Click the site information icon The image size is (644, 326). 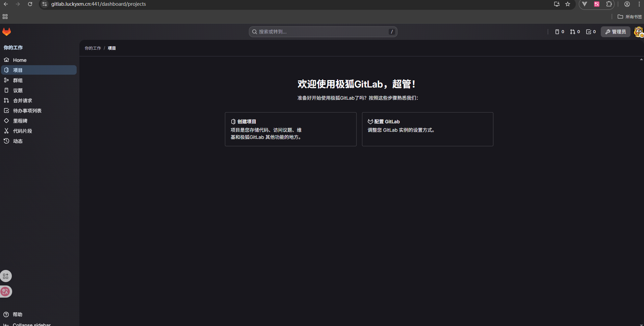point(45,4)
